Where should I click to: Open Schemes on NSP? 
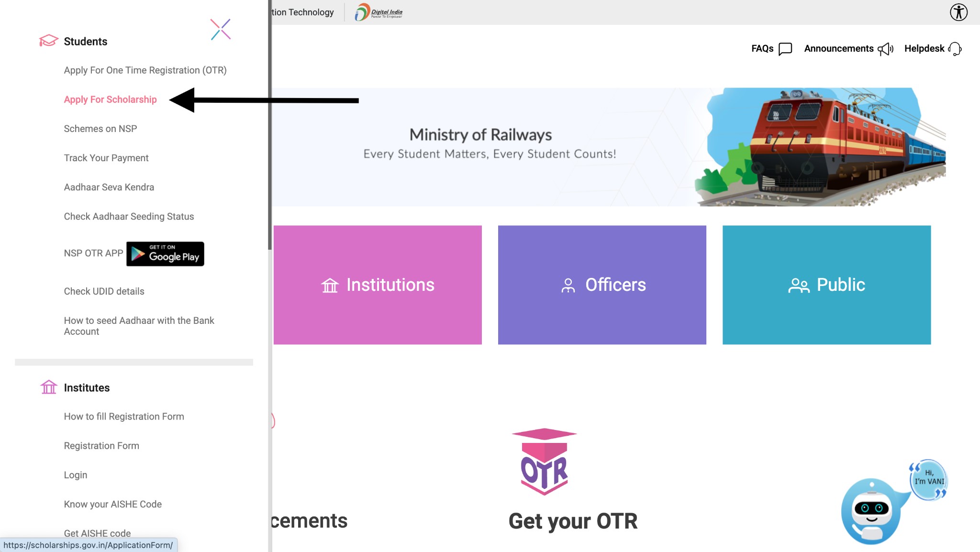point(100,129)
